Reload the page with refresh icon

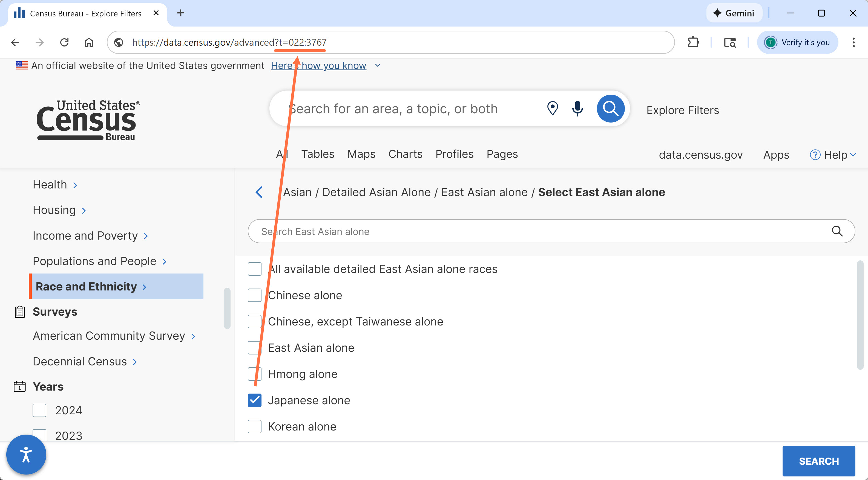64,42
